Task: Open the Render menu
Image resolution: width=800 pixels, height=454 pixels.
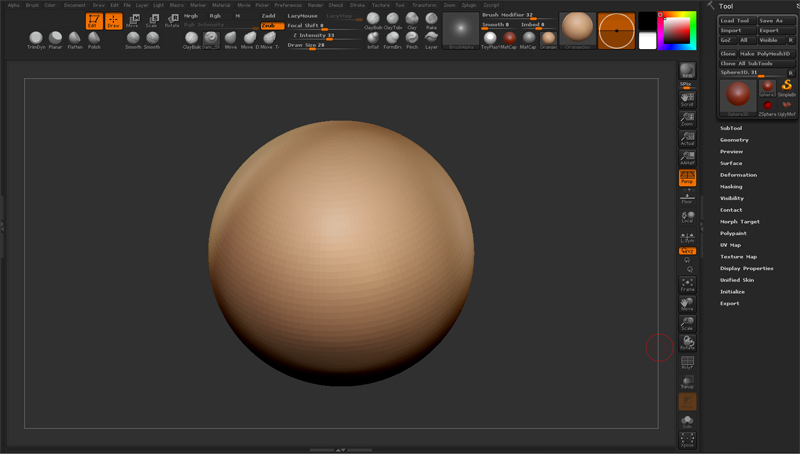Action: [x=315, y=5]
